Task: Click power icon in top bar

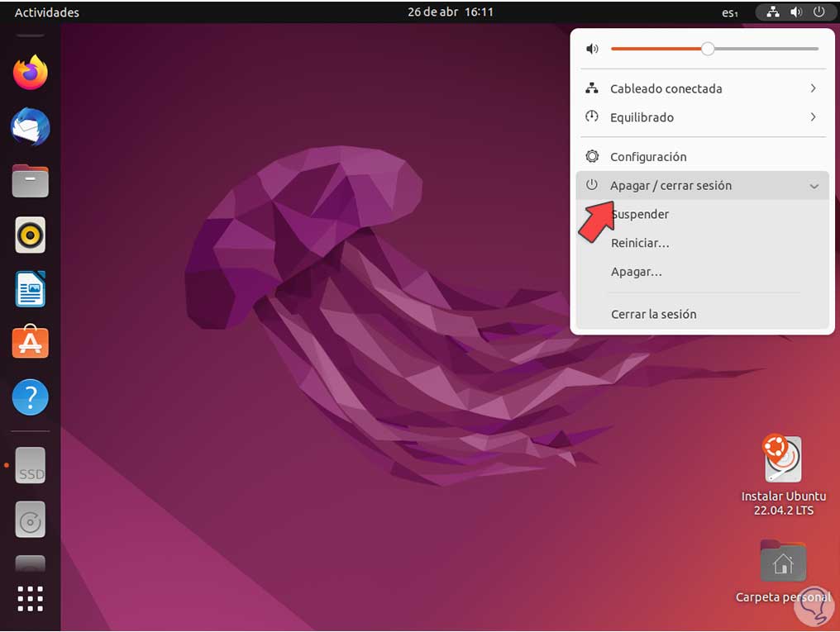Action: point(819,12)
